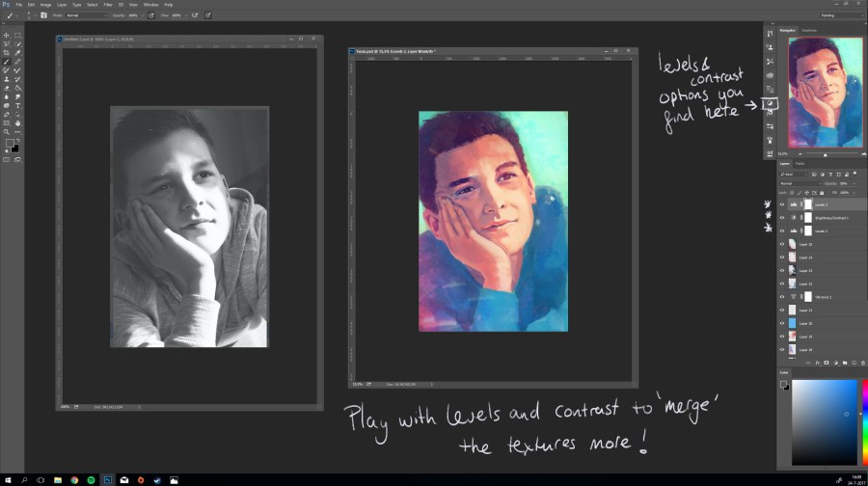This screenshot has width=868, height=486.
Task: Expand the Painting workspace dropdown
Action: pos(840,15)
